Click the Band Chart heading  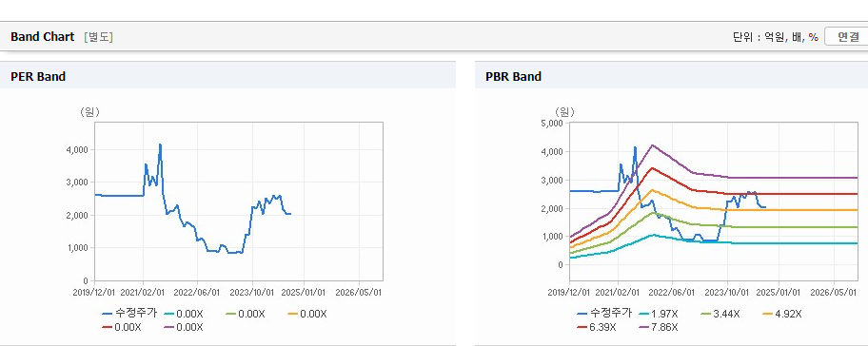[42, 37]
